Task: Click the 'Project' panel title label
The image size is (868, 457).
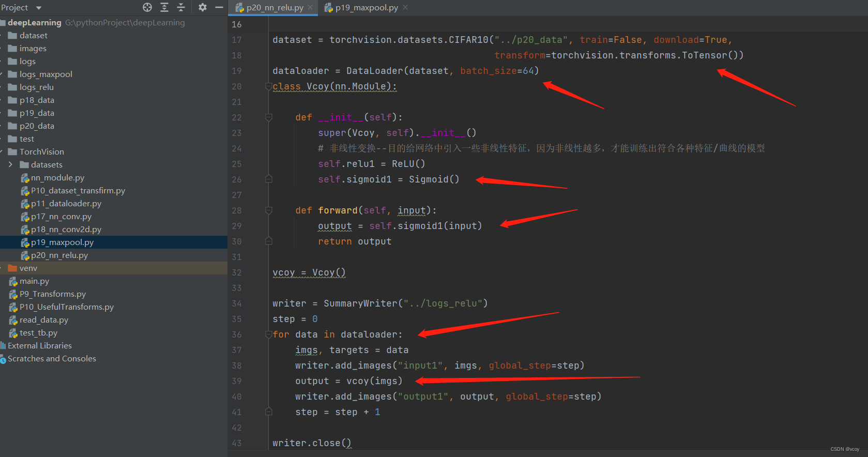Action: click(14, 8)
